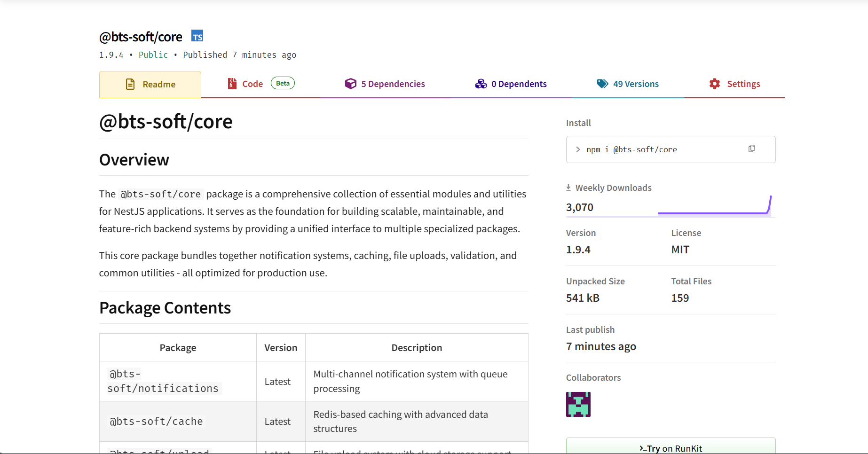The width and height of the screenshot is (868, 454).
Task: Click the @bts-soft/cache package name
Action: point(156,422)
